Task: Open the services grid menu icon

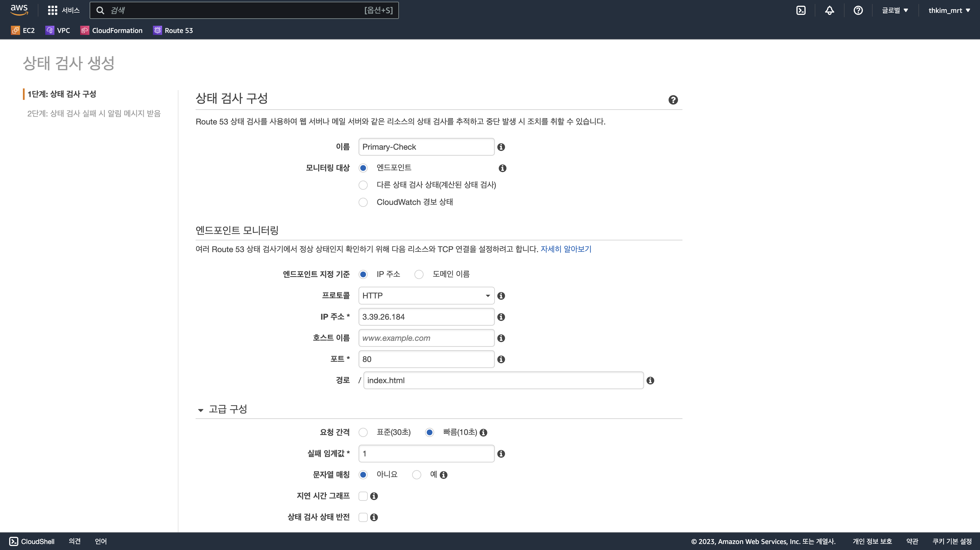Action: coord(52,10)
